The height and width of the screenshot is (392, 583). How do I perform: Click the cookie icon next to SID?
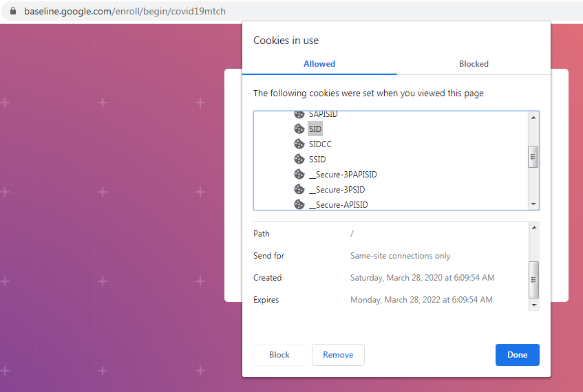(x=299, y=129)
